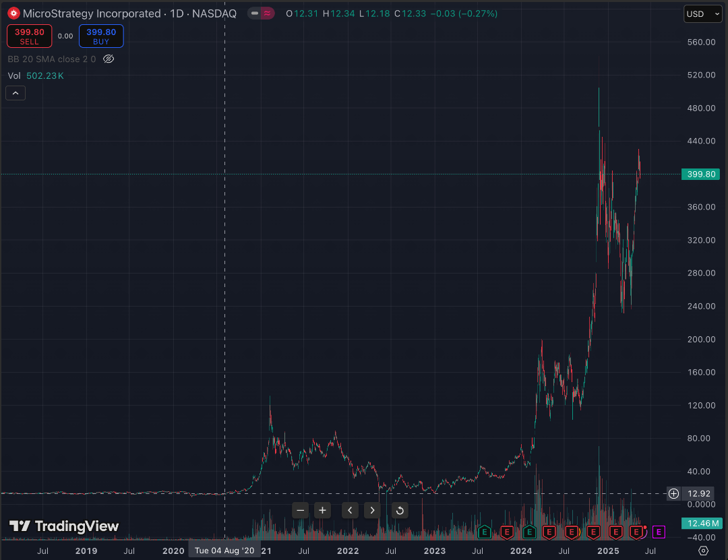The width and height of the screenshot is (728, 560).
Task: Click the 320.00 price axis label
Action: click(x=701, y=240)
